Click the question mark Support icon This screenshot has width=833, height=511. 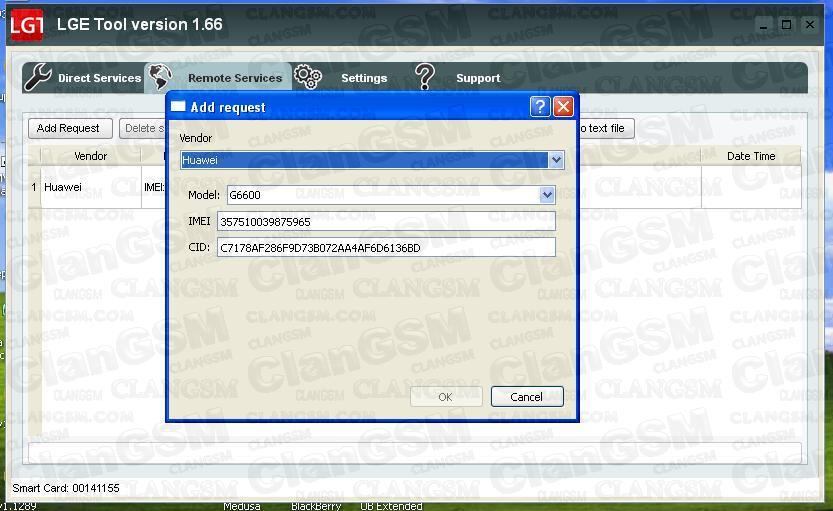pyautogui.click(x=424, y=76)
